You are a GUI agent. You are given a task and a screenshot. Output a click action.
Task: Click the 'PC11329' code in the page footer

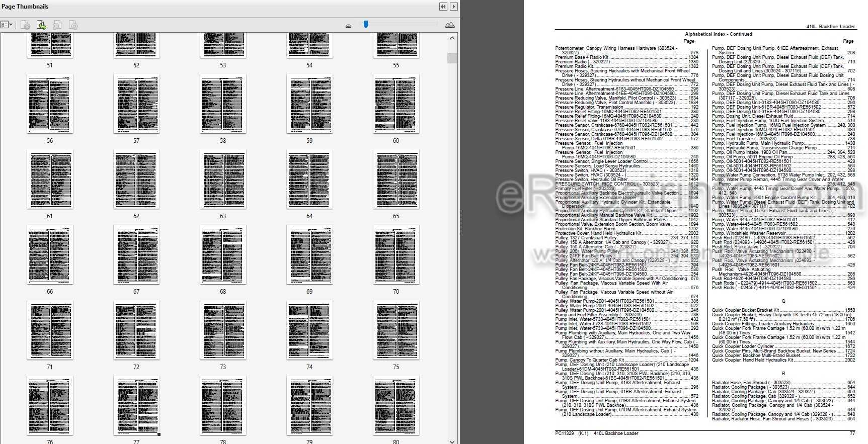(564, 433)
